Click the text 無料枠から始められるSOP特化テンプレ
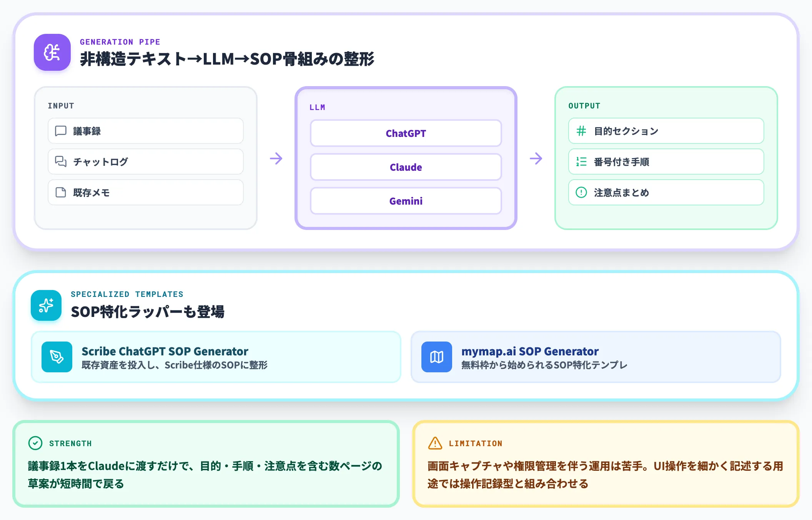Viewport: 812px width, 520px height. pos(544,365)
